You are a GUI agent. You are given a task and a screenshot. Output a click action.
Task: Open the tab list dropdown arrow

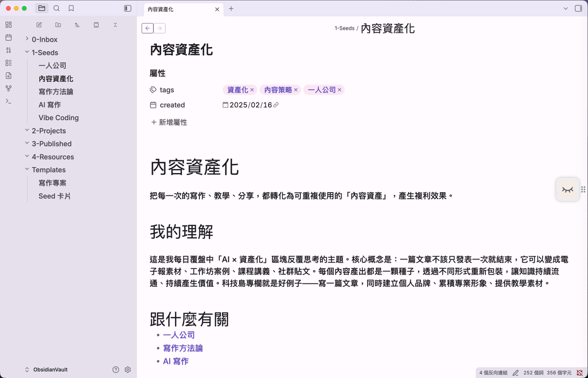565,8
